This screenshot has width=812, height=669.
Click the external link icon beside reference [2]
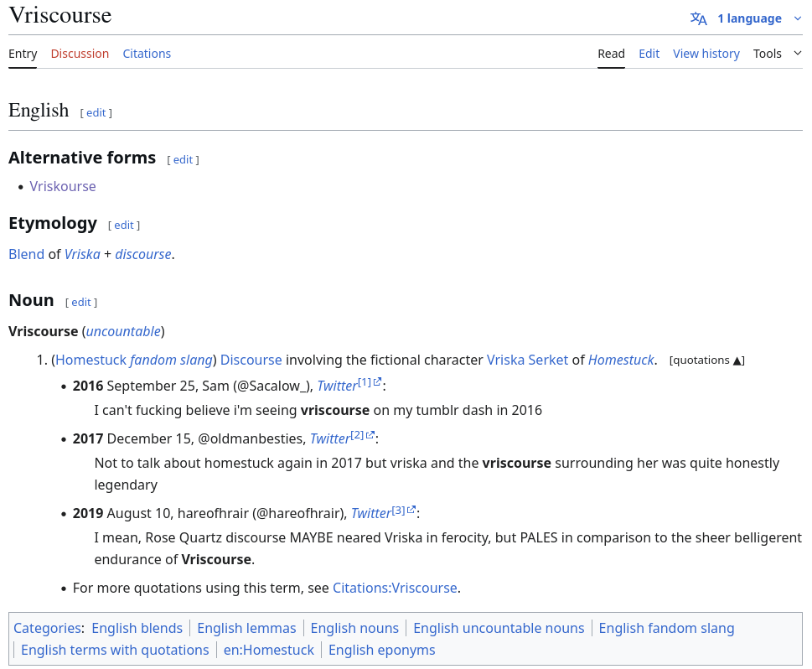[x=370, y=435]
